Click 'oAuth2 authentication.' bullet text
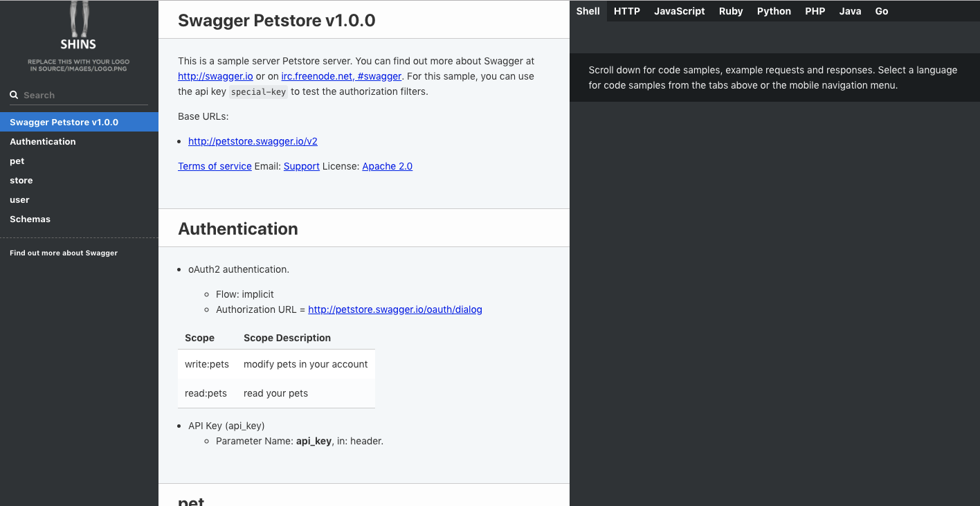 (239, 269)
